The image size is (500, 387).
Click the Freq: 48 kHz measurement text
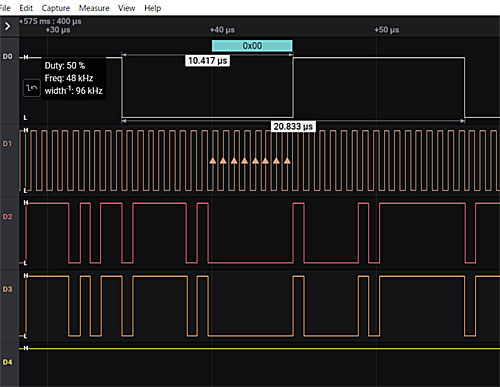(x=69, y=78)
